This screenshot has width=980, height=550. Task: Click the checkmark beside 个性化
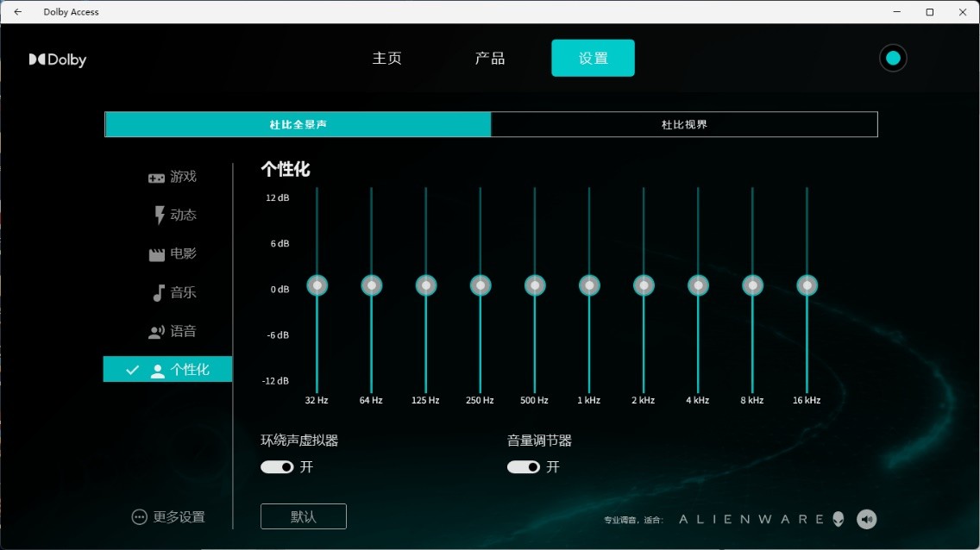tap(131, 369)
